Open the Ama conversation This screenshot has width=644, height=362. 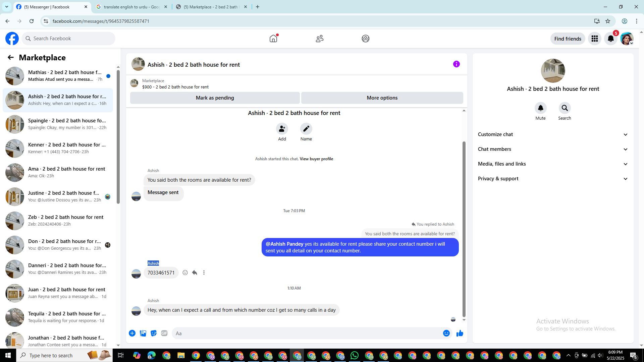coord(58,172)
